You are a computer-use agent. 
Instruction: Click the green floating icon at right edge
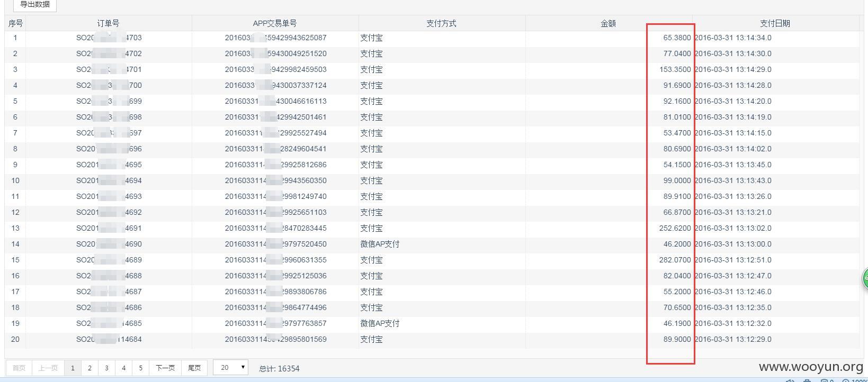pos(865,278)
